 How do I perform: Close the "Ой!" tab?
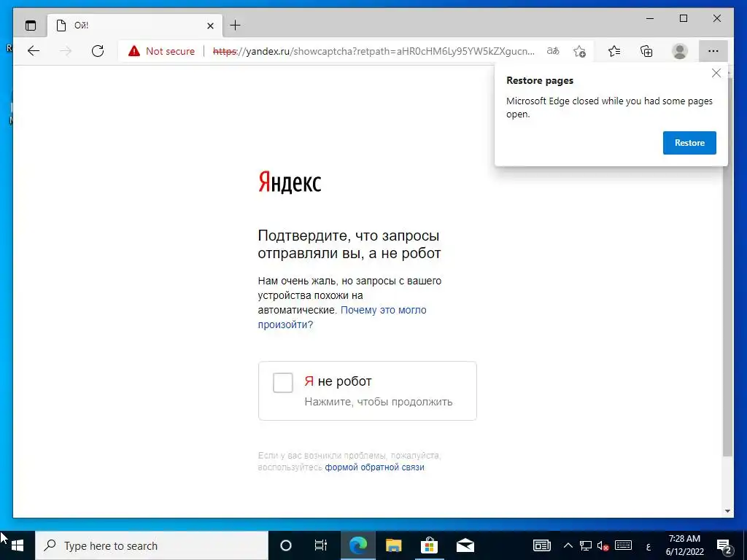[210, 26]
